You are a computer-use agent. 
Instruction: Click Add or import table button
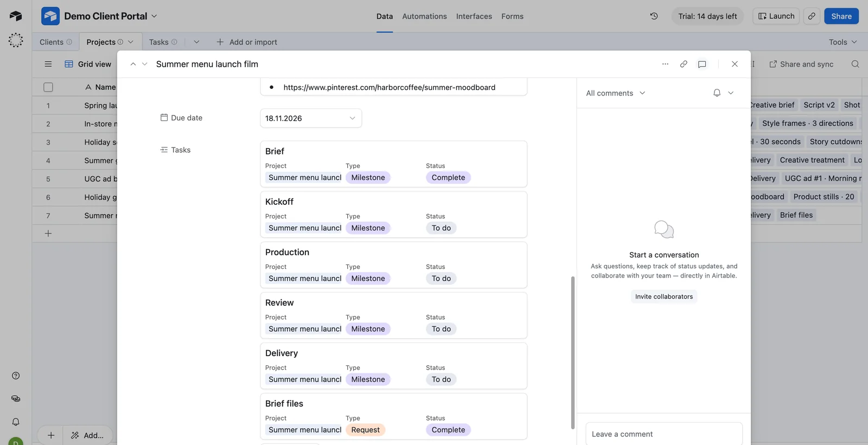point(247,42)
